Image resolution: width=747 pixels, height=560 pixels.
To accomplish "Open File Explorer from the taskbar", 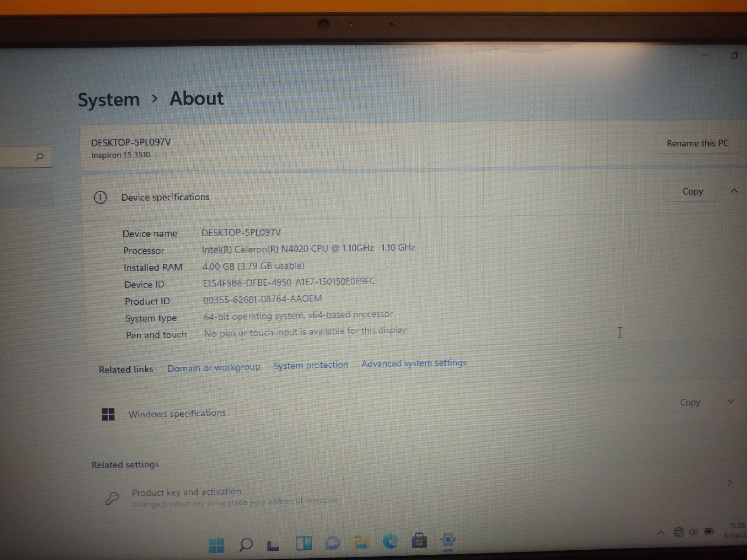I will [361, 542].
